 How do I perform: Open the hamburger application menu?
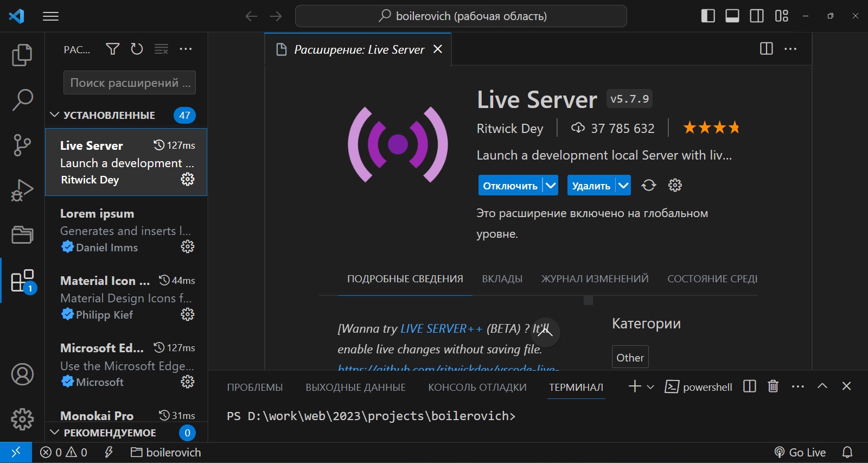50,16
